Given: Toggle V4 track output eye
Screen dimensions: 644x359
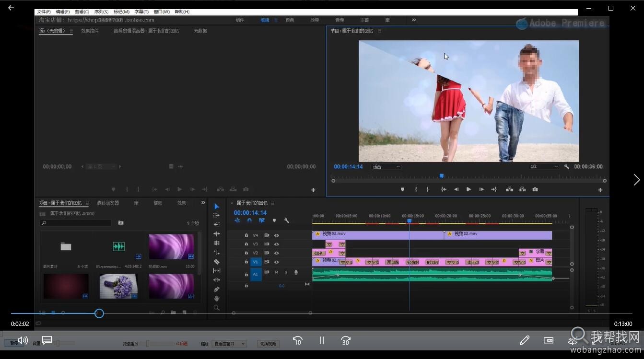Looking at the screenshot, I should (276, 235).
